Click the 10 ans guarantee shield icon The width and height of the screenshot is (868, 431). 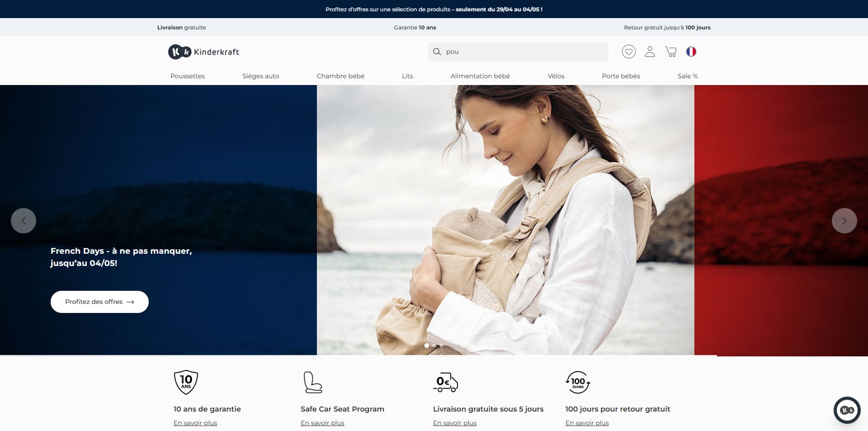click(186, 383)
